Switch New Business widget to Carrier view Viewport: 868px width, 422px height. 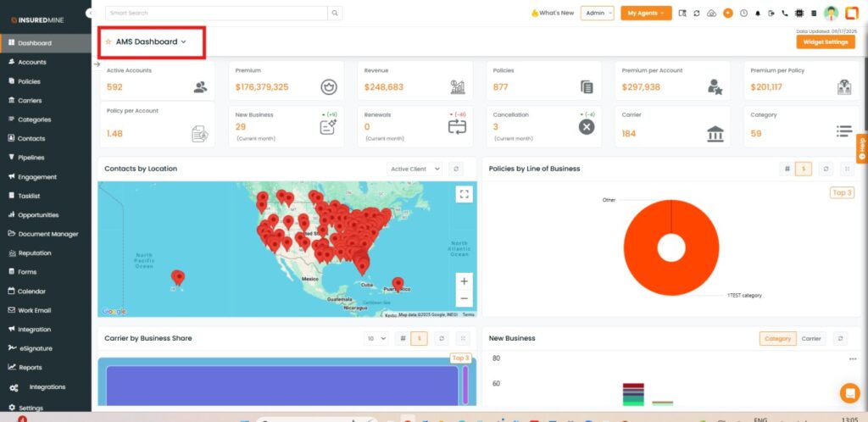pyautogui.click(x=811, y=338)
